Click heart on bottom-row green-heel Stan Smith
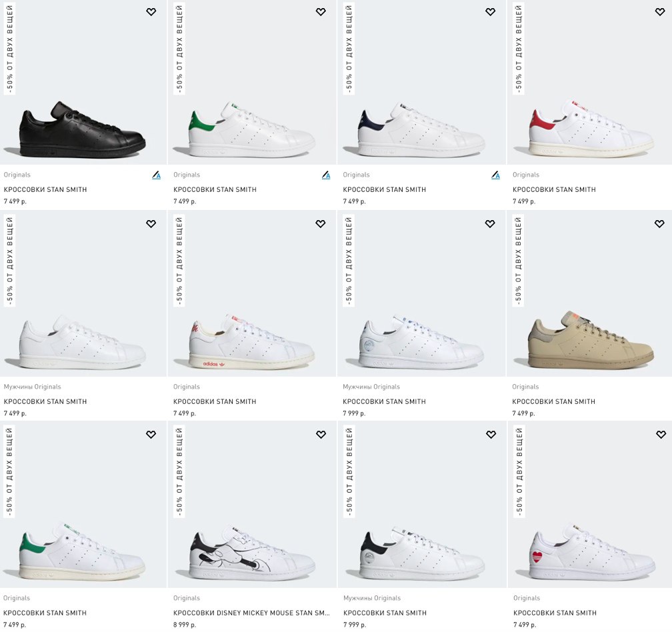This screenshot has width=672, height=632. click(151, 435)
